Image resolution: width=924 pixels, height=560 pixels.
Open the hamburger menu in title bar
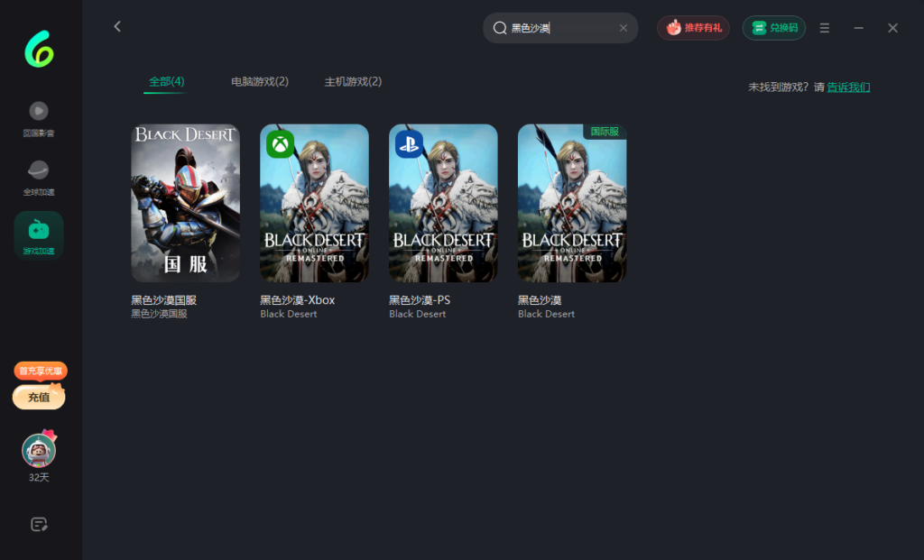(x=825, y=28)
